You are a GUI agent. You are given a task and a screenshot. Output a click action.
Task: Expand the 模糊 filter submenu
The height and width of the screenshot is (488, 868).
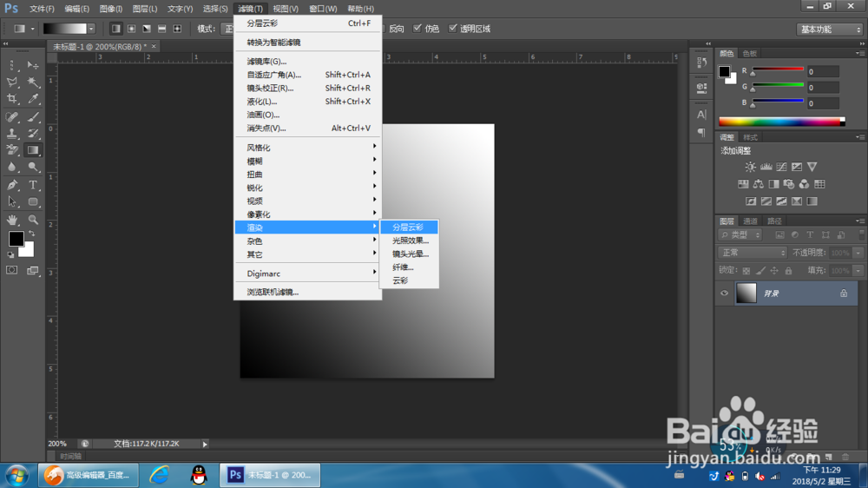point(308,161)
